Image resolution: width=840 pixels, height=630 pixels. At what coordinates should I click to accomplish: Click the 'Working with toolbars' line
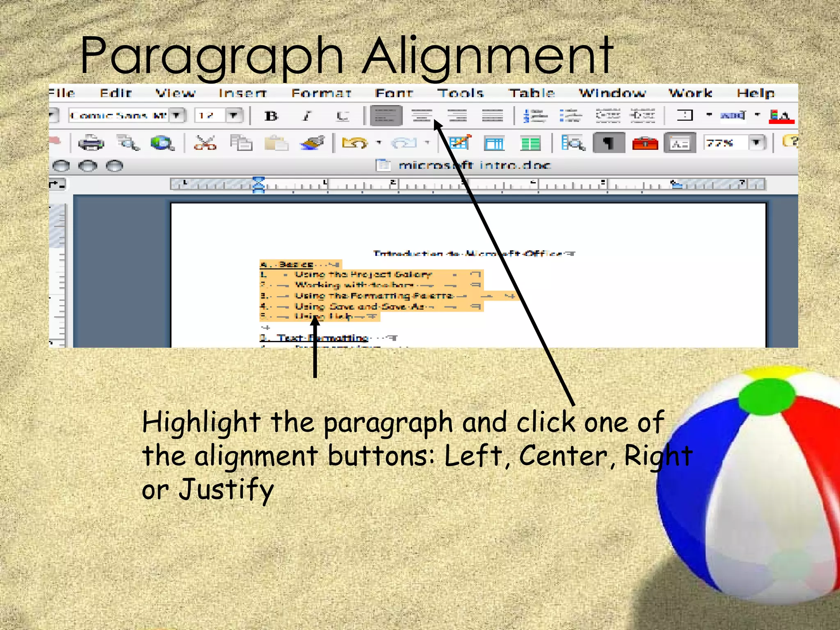(354, 285)
